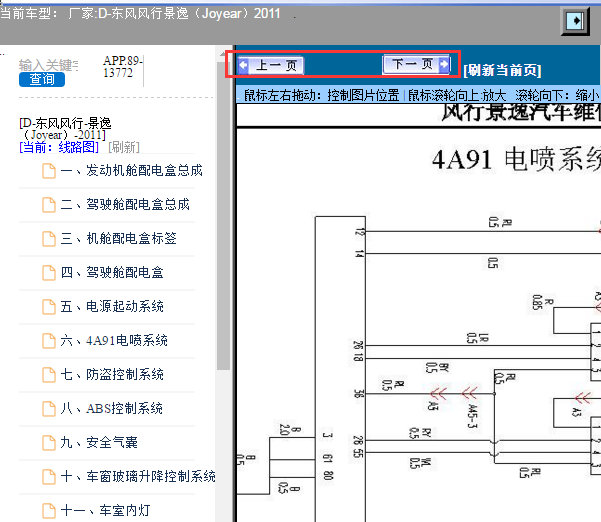The image size is (601, 522).
Task: Click the 刷新当前页 refresh link
Action: [502, 71]
